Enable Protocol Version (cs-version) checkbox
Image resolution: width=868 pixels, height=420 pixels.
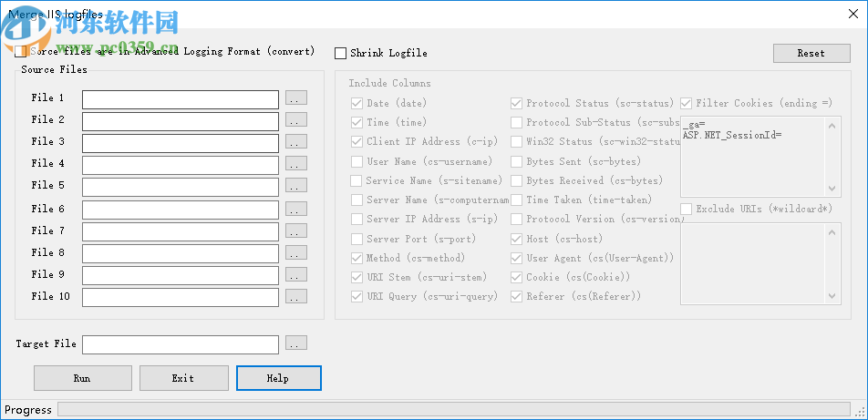pos(516,220)
